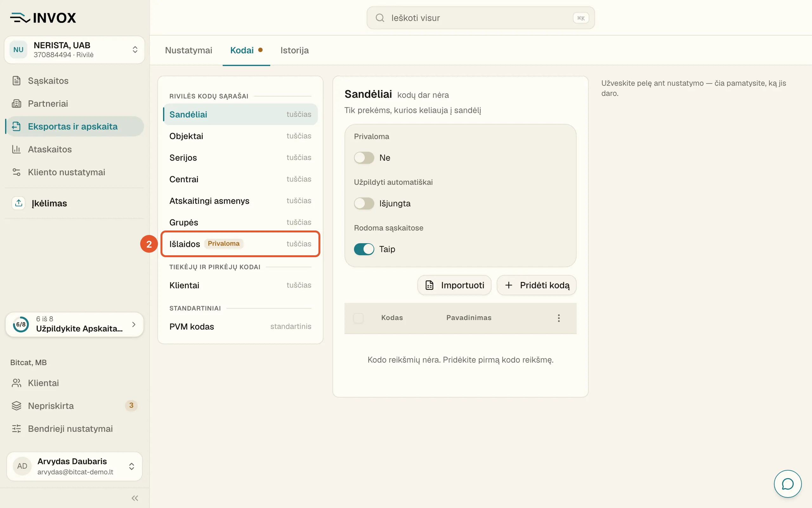
Task: Open the Serijos code list
Action: [240, 157]
